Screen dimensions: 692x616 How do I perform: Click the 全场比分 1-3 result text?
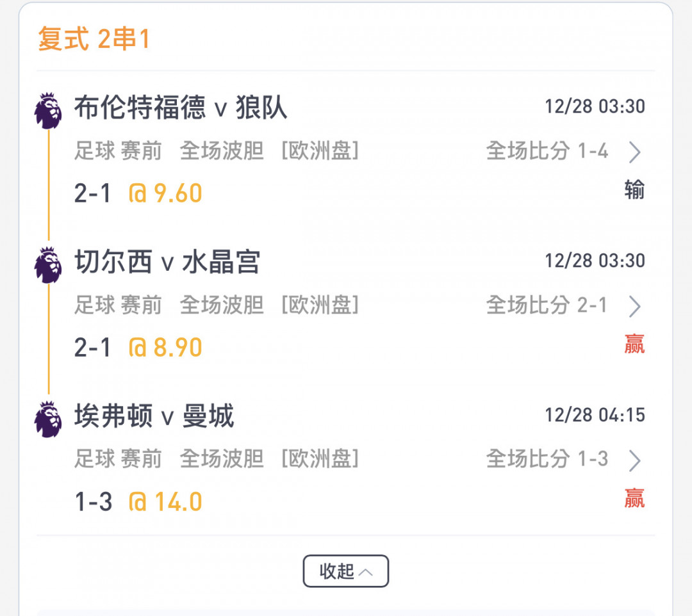coord(547,459)
